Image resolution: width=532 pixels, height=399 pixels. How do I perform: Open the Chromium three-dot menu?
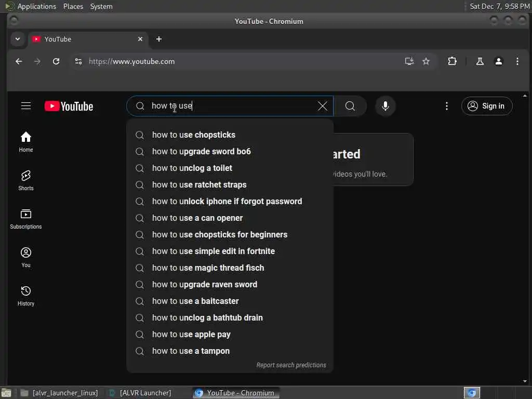(517, 61)
